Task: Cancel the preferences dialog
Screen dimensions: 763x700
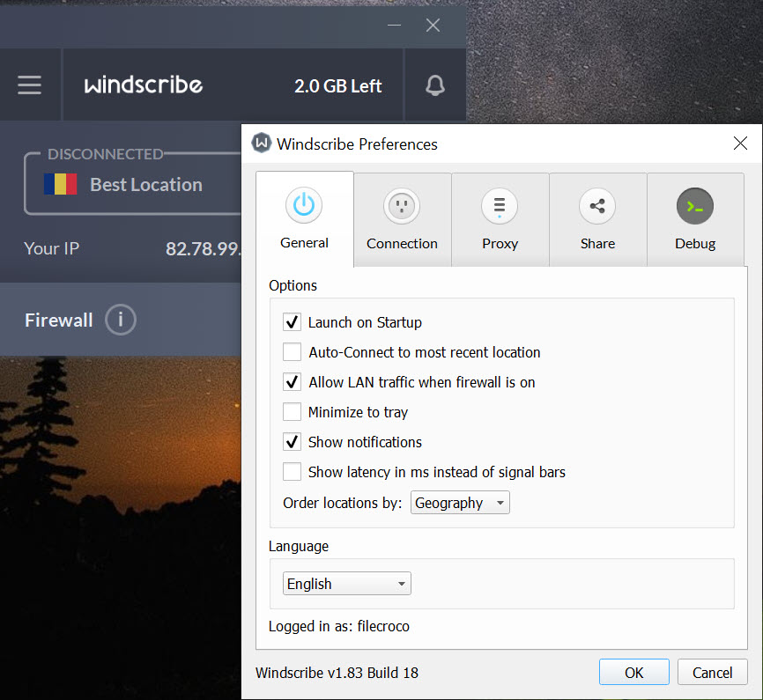Action: coord(713,673)
